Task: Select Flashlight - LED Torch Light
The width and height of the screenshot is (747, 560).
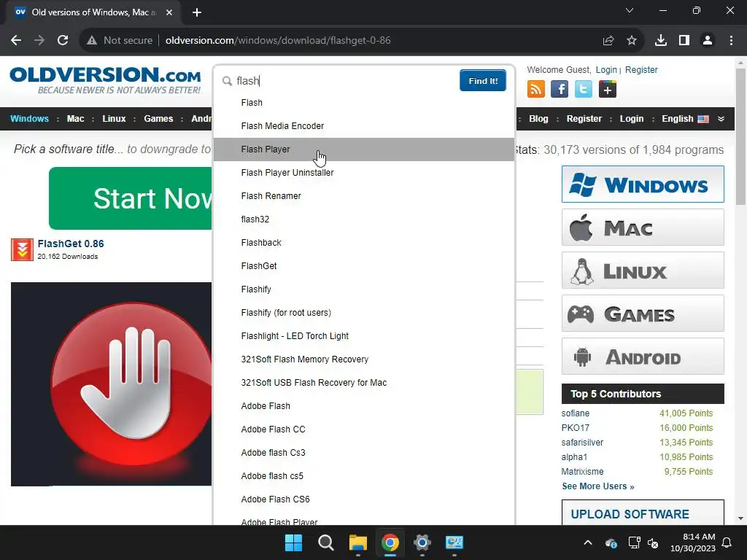Action: point(364,336)
